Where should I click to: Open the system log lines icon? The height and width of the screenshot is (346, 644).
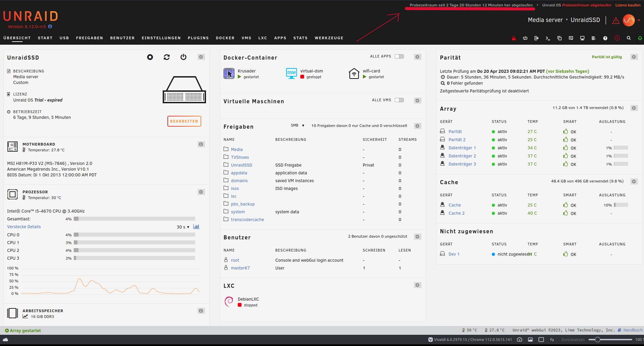[594, 38]
